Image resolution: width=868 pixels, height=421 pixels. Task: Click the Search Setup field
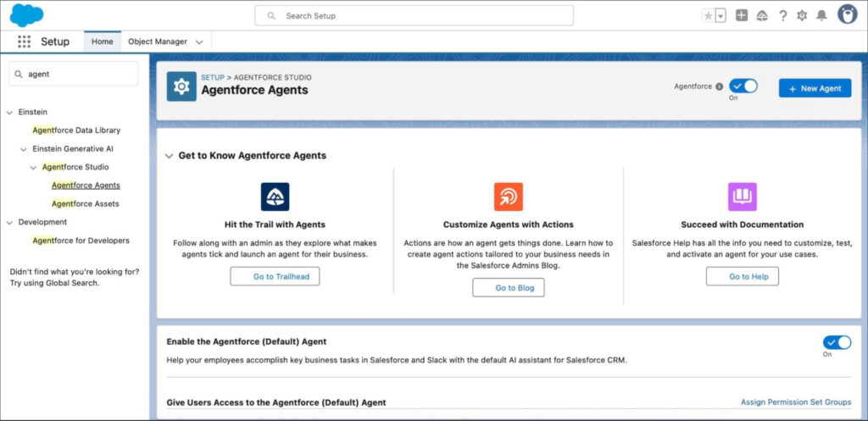414,15
